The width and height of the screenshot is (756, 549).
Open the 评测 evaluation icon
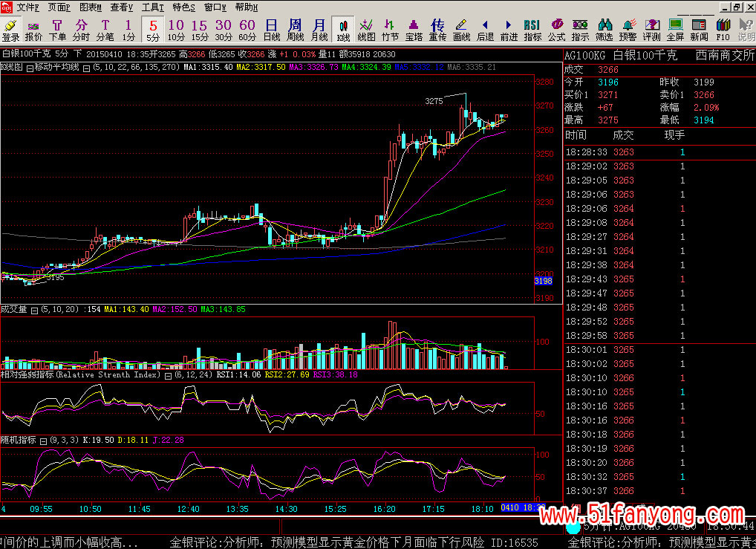(651, 30)
